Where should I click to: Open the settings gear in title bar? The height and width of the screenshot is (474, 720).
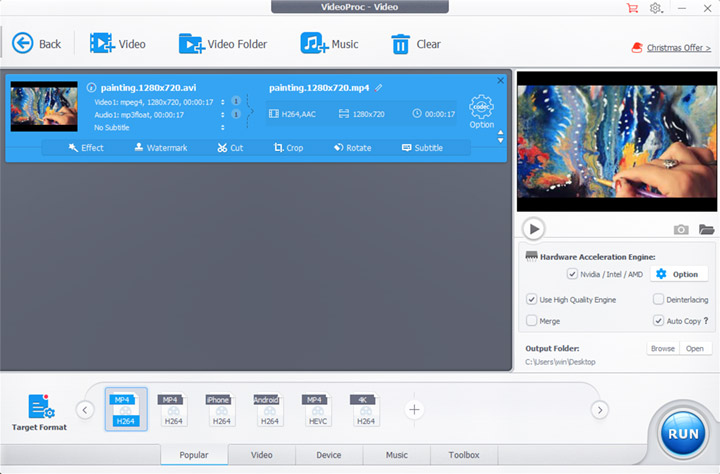[x=656, y=8]
